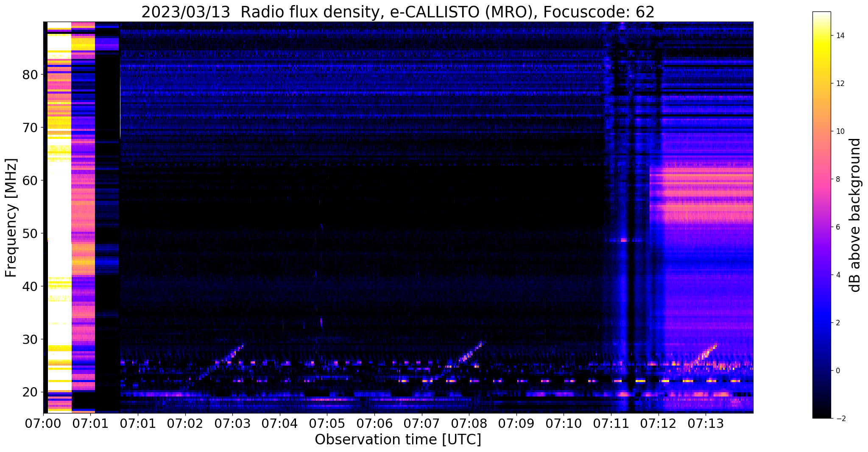Click the colorbar tick labeled 12
This screenshot has width=868, height=452.
[840, 83]
